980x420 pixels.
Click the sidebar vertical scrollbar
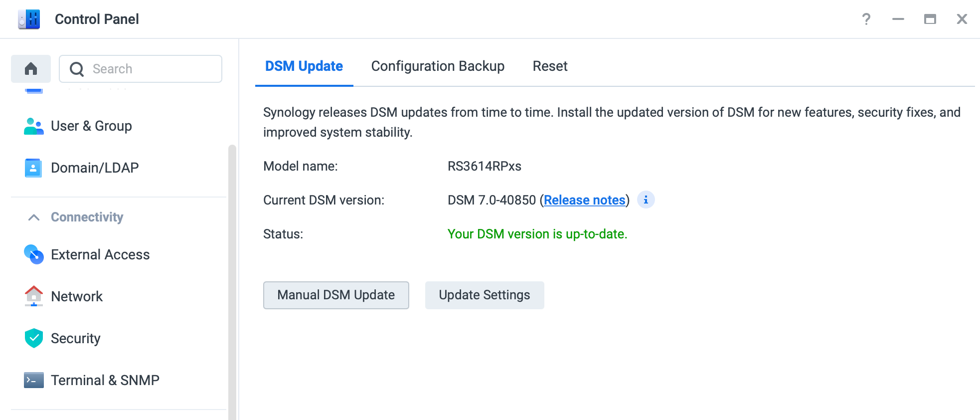232,282
